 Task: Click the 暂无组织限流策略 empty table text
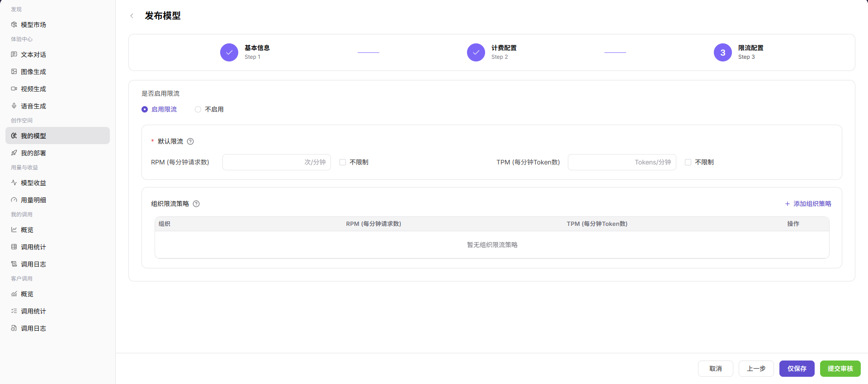[x=492, y=245]
